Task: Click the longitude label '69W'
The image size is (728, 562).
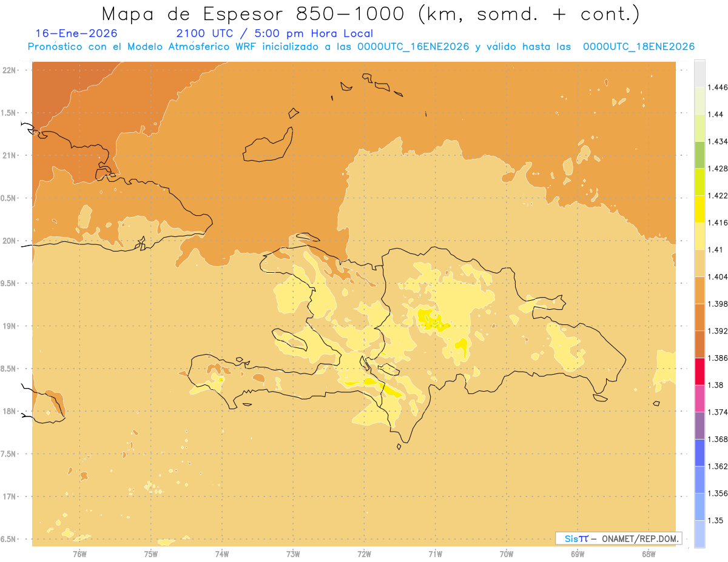Action: [x=578, y=554]
